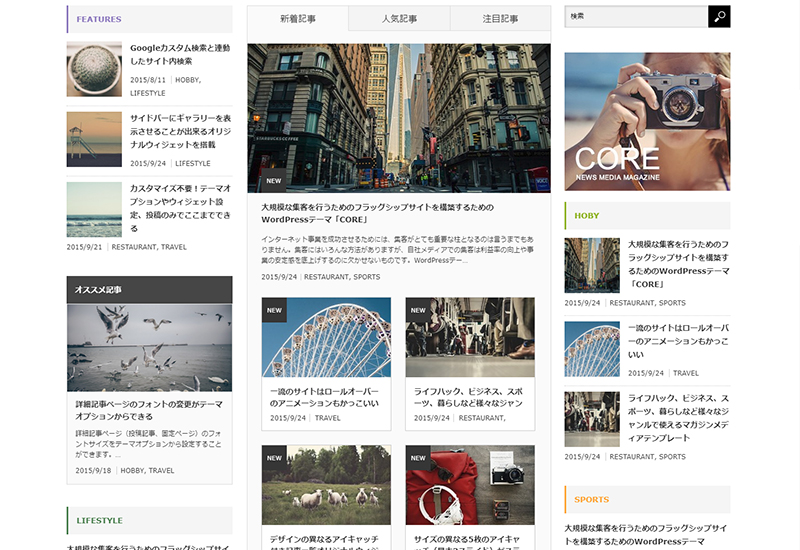Click the CORE News Media Magazine banner
The width and height of the screenshot is (800, 550).
(x=647, y=121)
